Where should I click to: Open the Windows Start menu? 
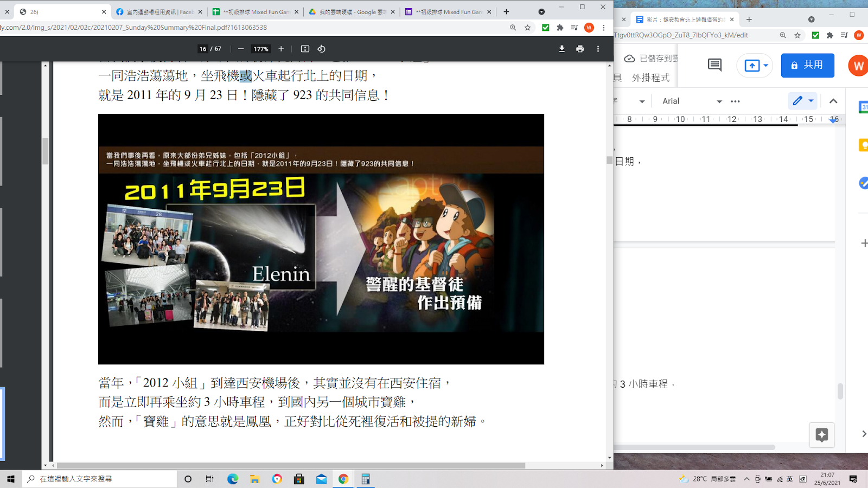pyautogui.click(x=11, y=479)
